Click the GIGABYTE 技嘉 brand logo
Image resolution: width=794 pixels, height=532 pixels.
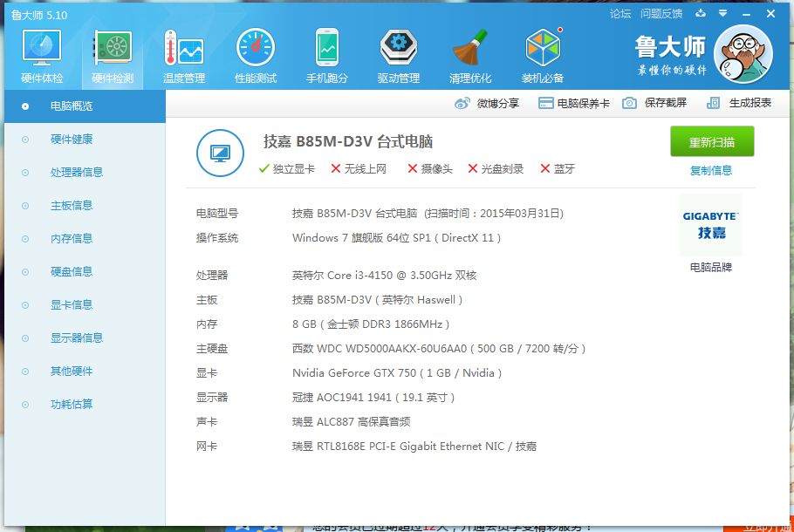tap(711, 225)
